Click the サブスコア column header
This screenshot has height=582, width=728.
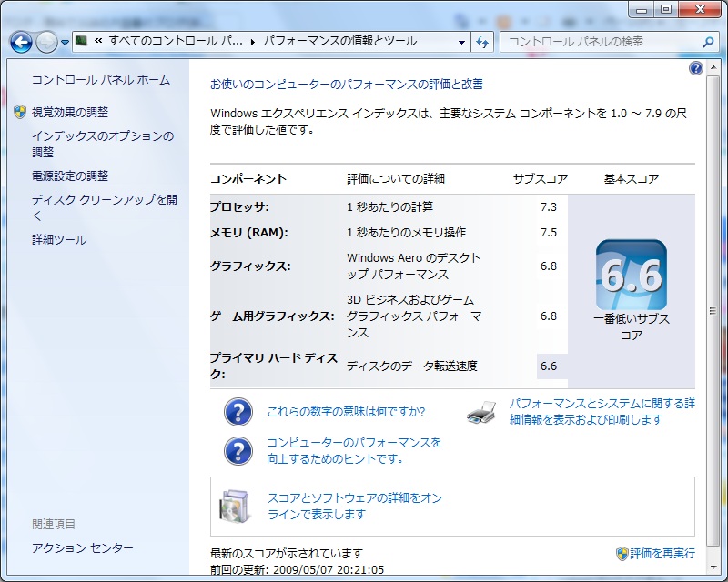coord(541,178)
